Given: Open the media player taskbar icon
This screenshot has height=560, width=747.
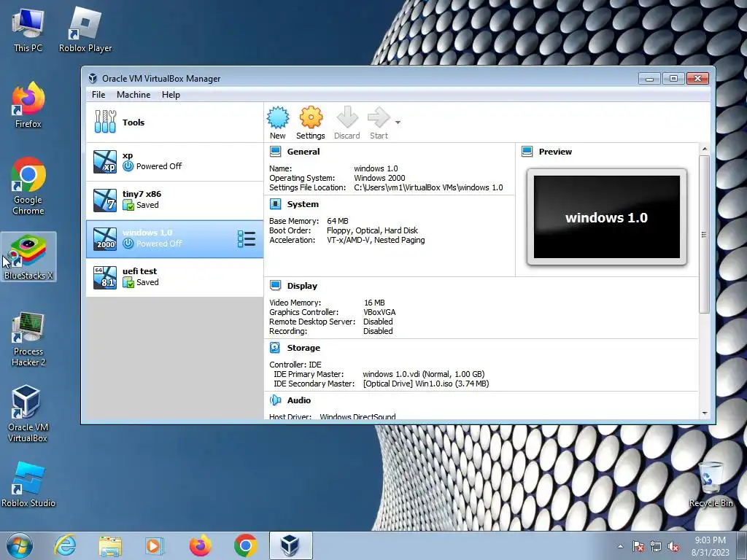Looking at the screenshot, I should tap(155, 545).
